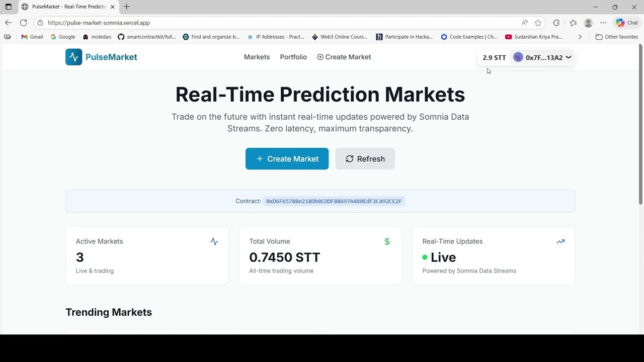This screenshot has height=362, width=644.
Task: Click the blue Create Market button
Action: tap(287, 159)
